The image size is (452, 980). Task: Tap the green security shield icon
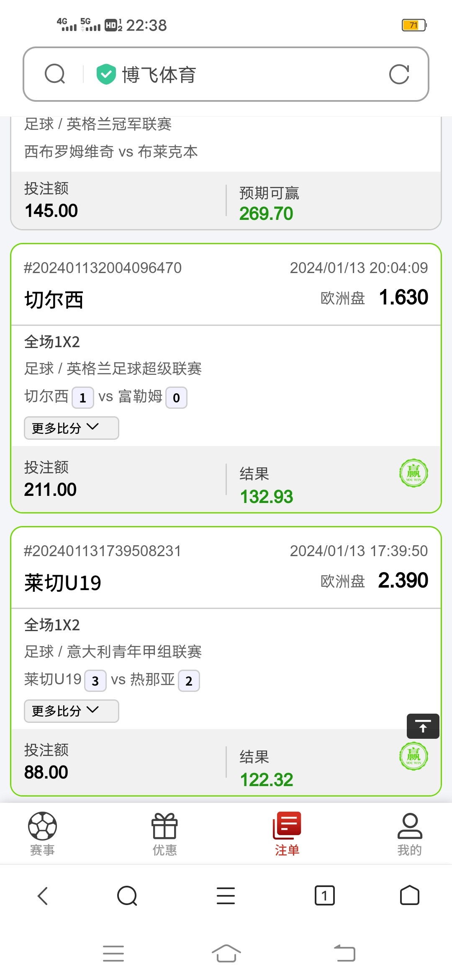[x=106, y=75]
